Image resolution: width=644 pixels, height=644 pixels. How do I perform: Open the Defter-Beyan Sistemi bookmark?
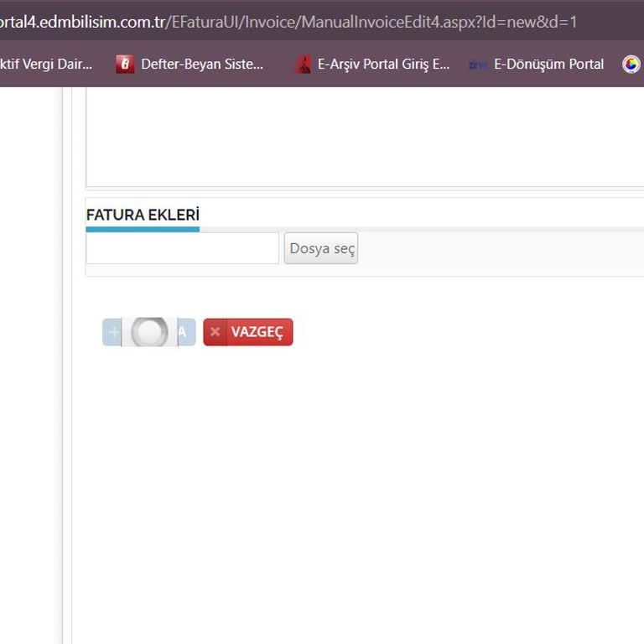click(x=190, y=64)
